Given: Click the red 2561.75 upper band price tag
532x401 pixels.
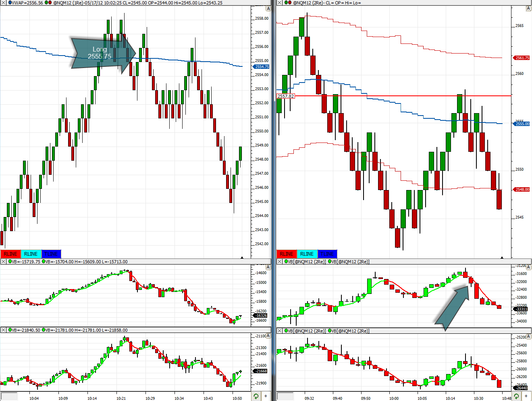Looking at the screenshot, I should click(x=522, y=58).
